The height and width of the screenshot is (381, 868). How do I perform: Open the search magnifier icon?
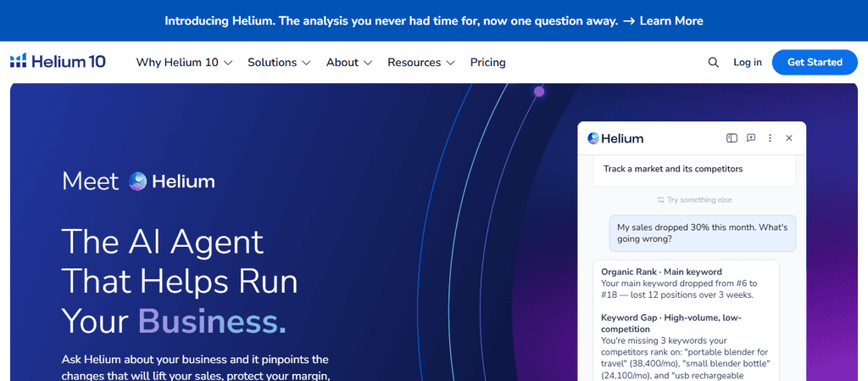[713, 63]
